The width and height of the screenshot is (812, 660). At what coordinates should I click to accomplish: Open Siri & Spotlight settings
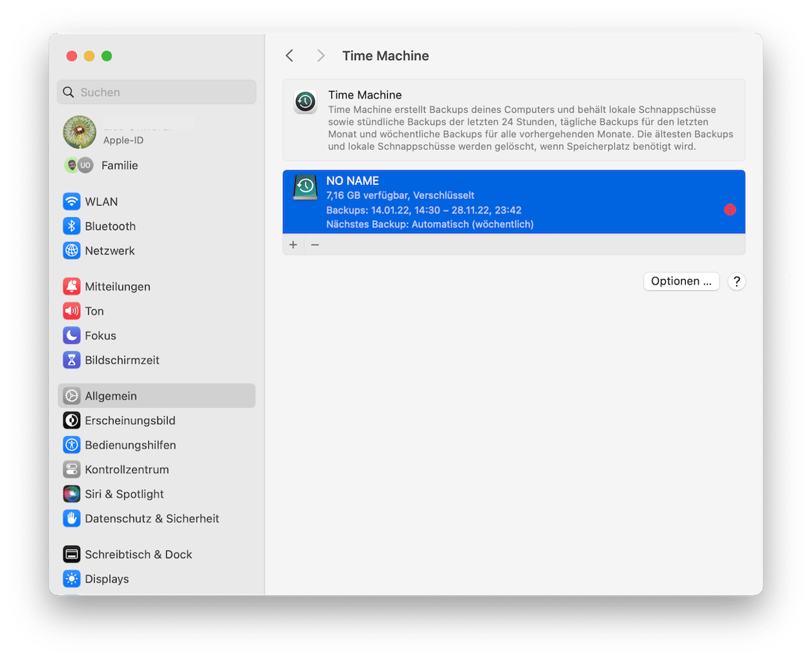156,494
